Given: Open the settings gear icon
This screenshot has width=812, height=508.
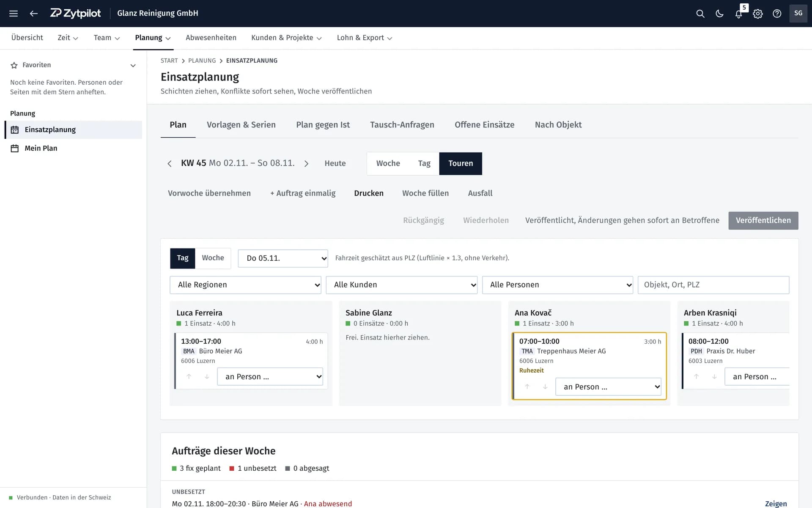Looking at the screenshot, I should coord(758,14).
